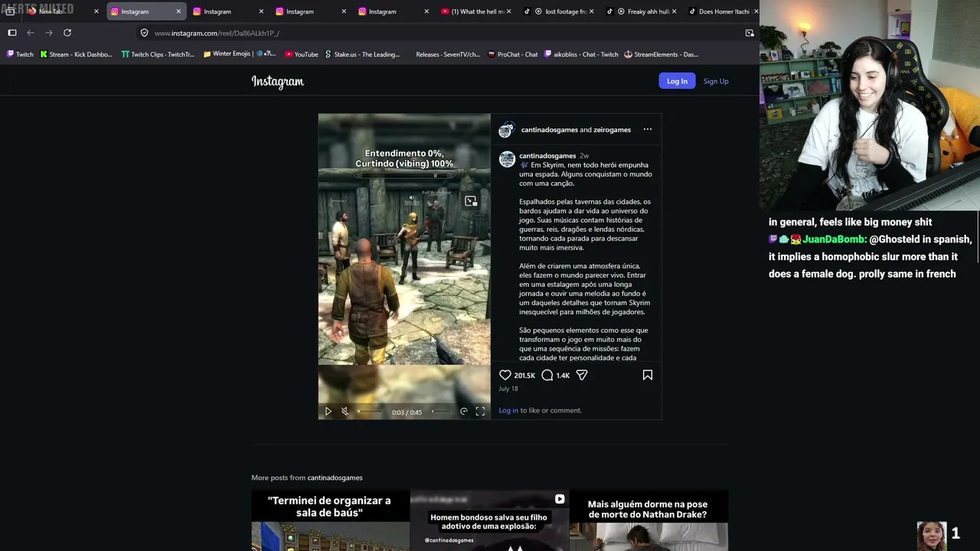Close the New Tab tab
980x551 pixels.
96,11
